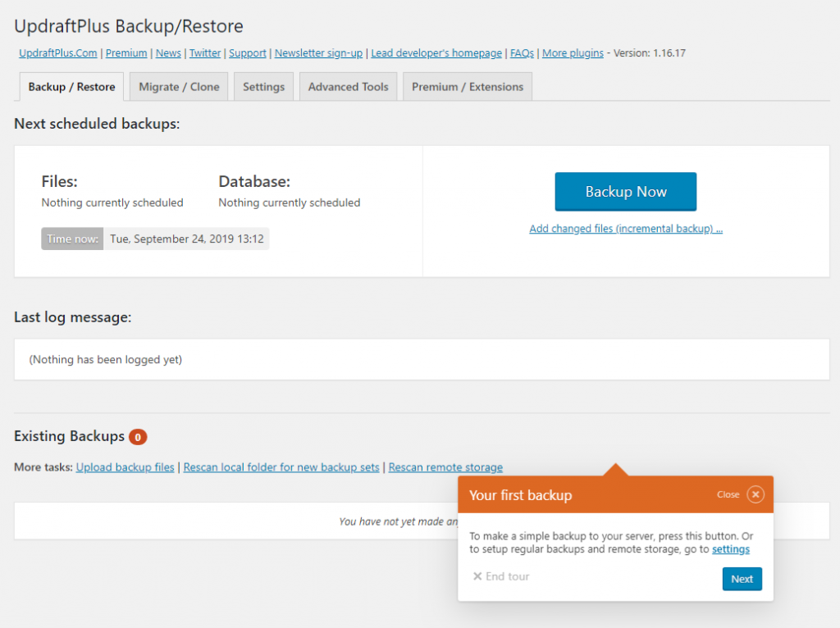This screenshot has width=840, height=628.
Task: Open the Backup / Restore tab
Action: [72, 87]
